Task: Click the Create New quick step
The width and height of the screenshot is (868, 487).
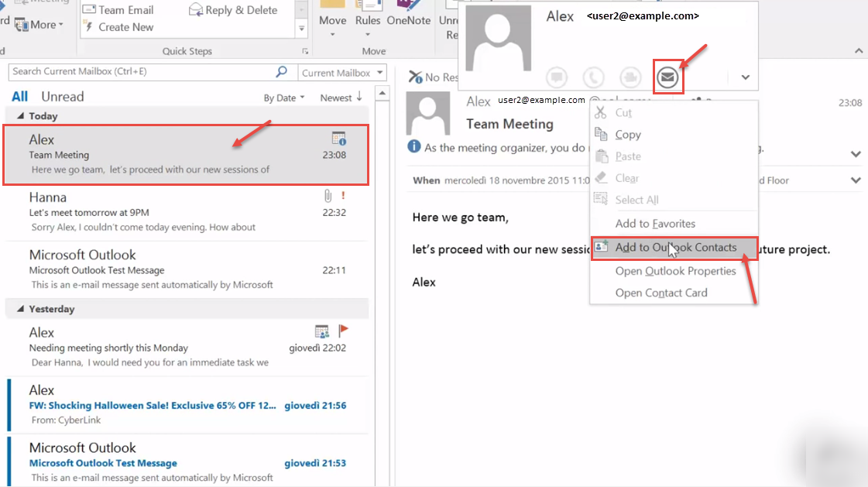Action: (118, 27)
